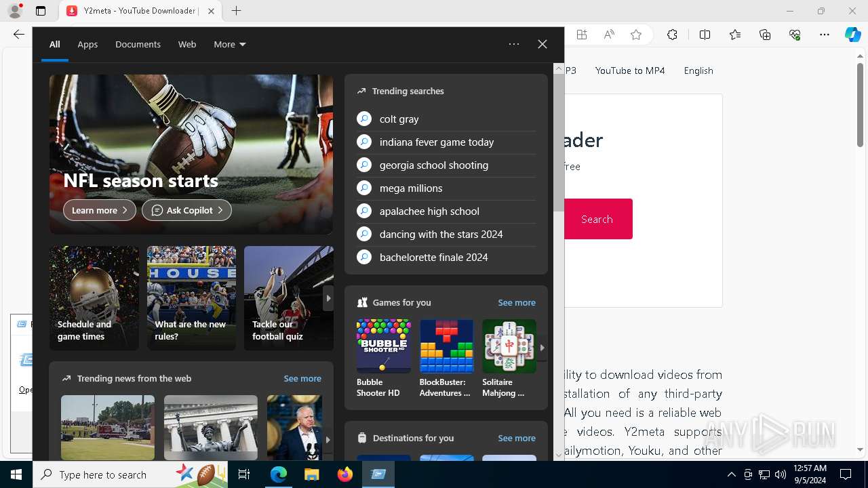The width and height of the screenshot is (868, 488).
Task: Open Bubble Shooter HD game
Action: 384,359
